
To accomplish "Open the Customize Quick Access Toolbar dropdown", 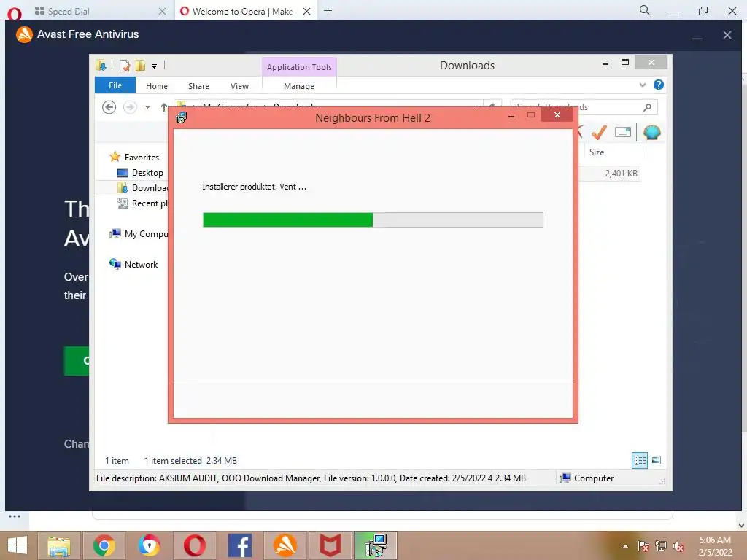I will coord(155,66).
